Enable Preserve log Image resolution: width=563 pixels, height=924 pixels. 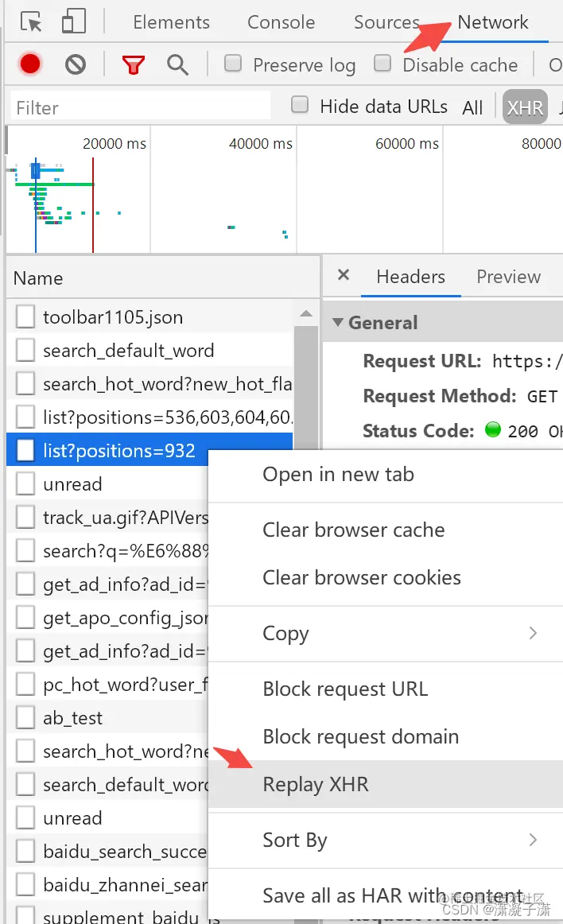(x=233, y=64)
